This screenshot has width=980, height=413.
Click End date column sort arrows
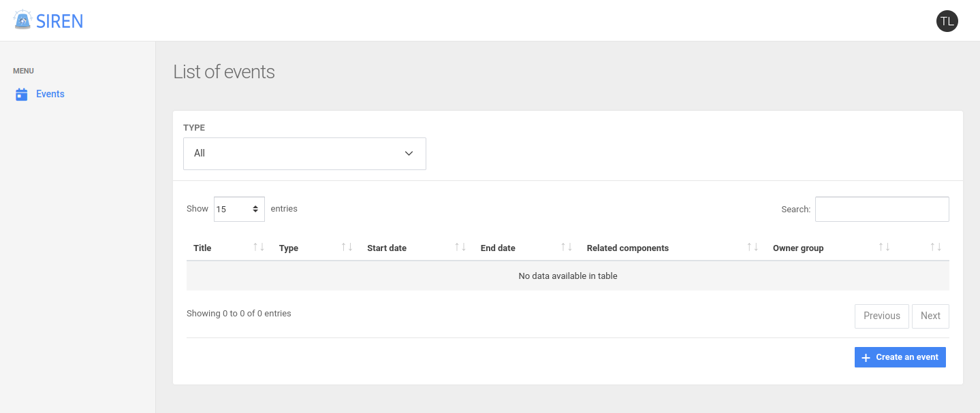click(566, 248)
